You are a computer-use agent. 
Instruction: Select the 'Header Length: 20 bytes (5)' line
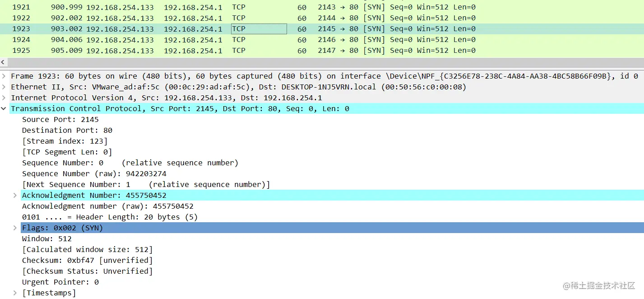coord(110,217)
